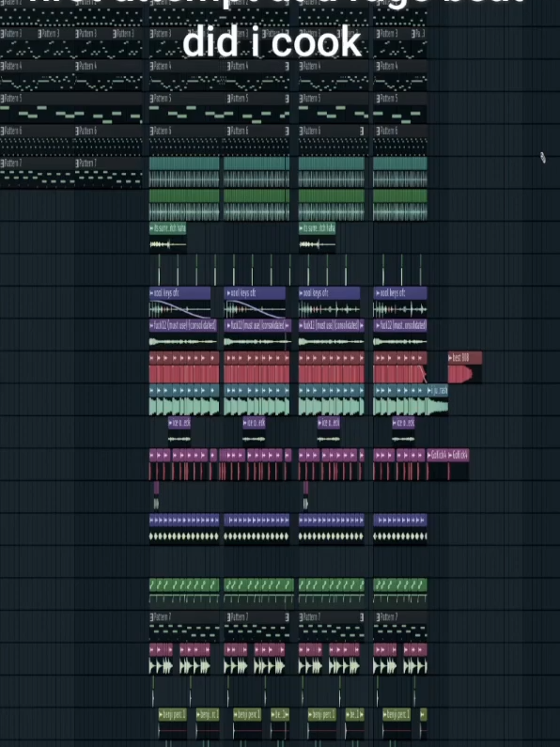The width and height of the screenshot is (560, 747).
Task: Select the first teal audio clip under Pattern 6
Action: tap(184, 173)
